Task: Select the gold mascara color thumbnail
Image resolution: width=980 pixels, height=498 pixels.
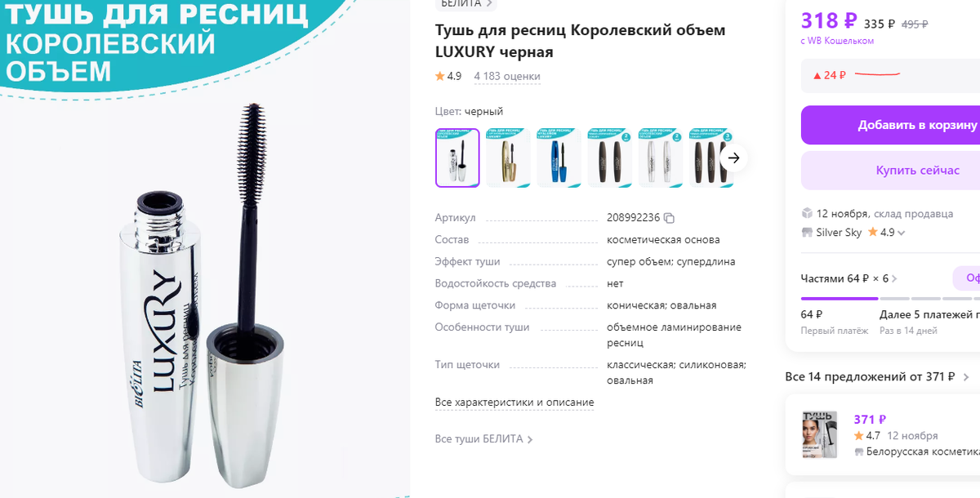Action: pos(508,158)
